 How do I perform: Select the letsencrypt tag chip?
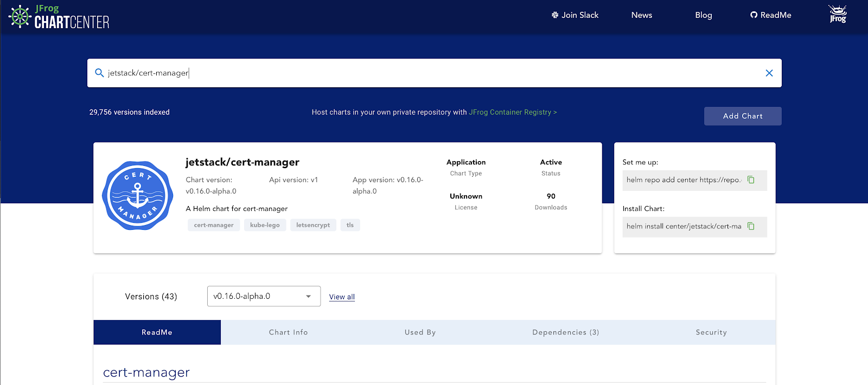point(312,225)
